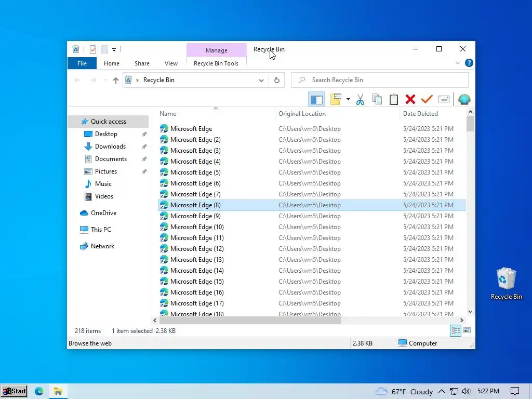Click the Start button
Screen dimensions: 532x399
14,391
